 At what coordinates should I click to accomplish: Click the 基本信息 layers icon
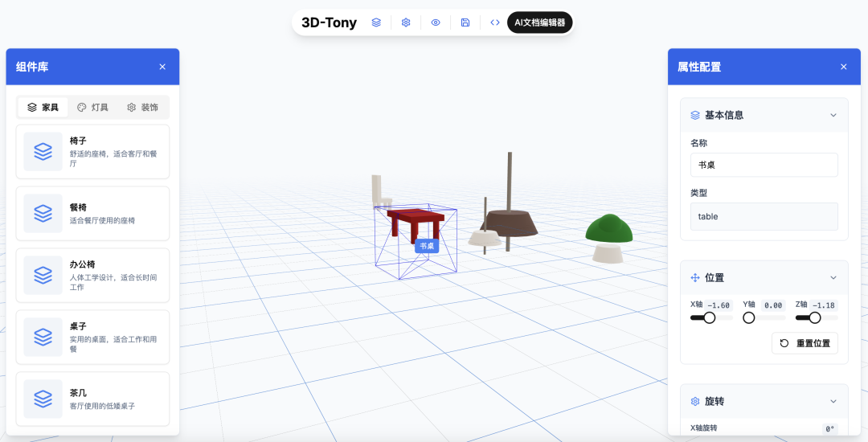695,115
